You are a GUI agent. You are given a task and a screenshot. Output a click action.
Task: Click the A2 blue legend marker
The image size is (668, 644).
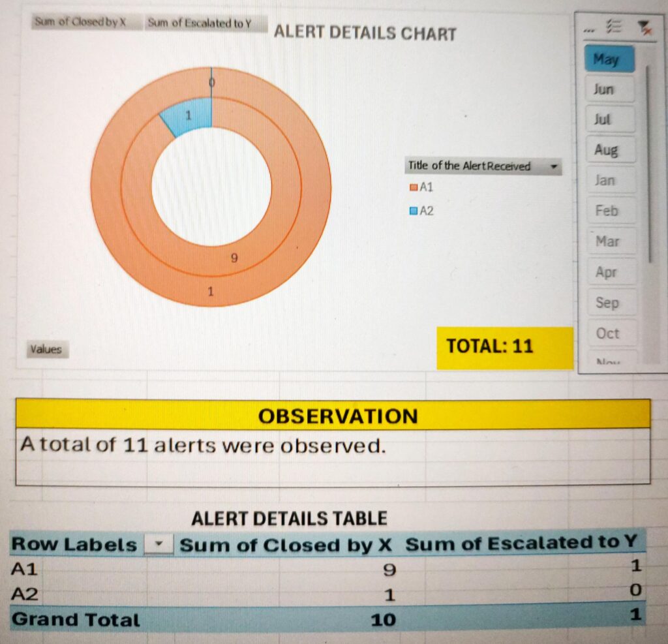tap(413, 211)
